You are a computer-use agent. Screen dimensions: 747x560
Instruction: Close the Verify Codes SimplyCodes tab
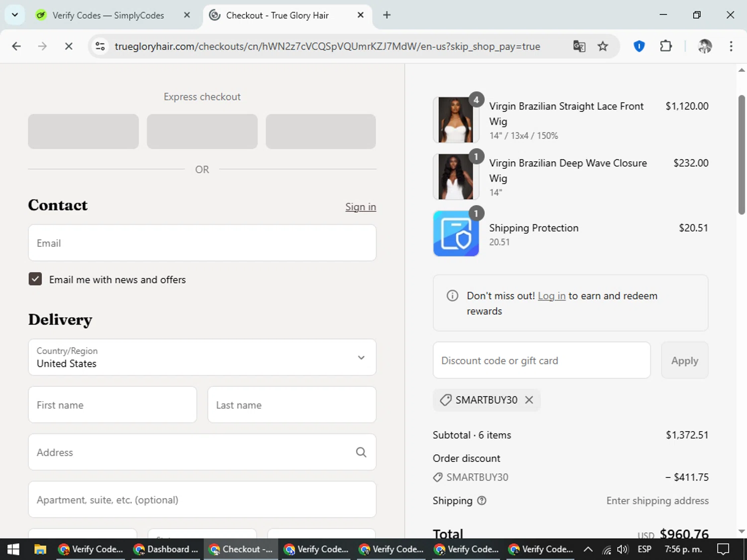pos(187,15)
